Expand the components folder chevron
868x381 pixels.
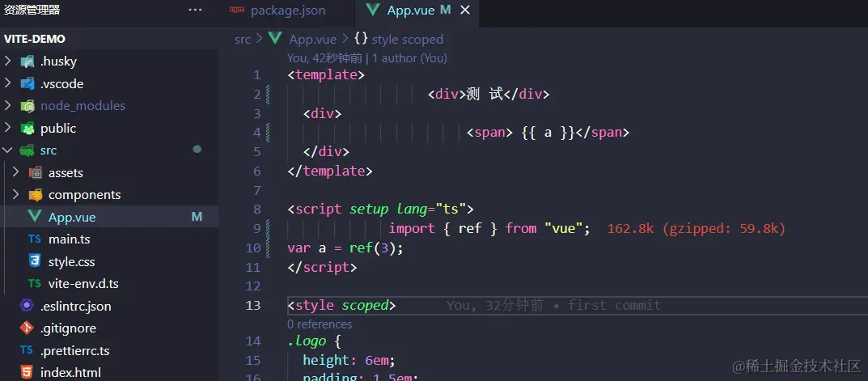point(16,194)
